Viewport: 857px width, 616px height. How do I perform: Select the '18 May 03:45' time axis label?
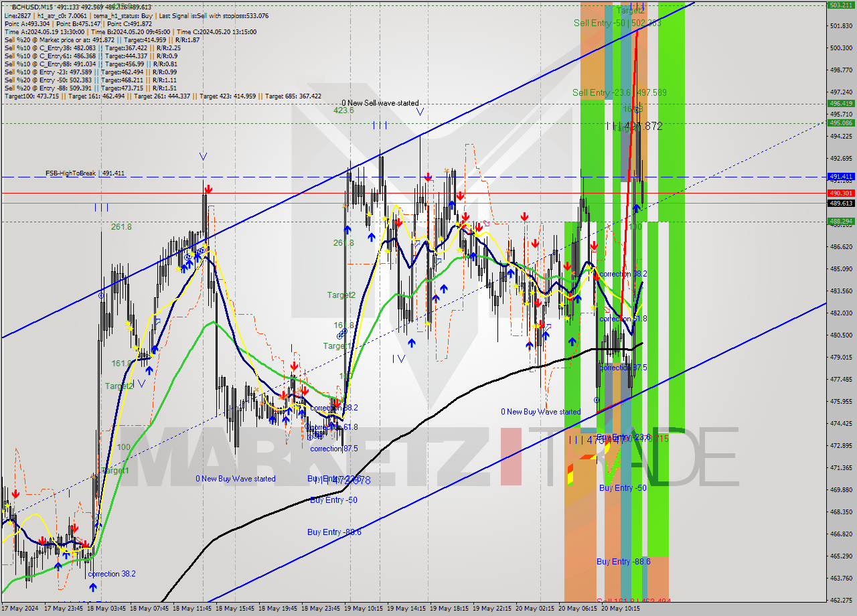(108, 609)
